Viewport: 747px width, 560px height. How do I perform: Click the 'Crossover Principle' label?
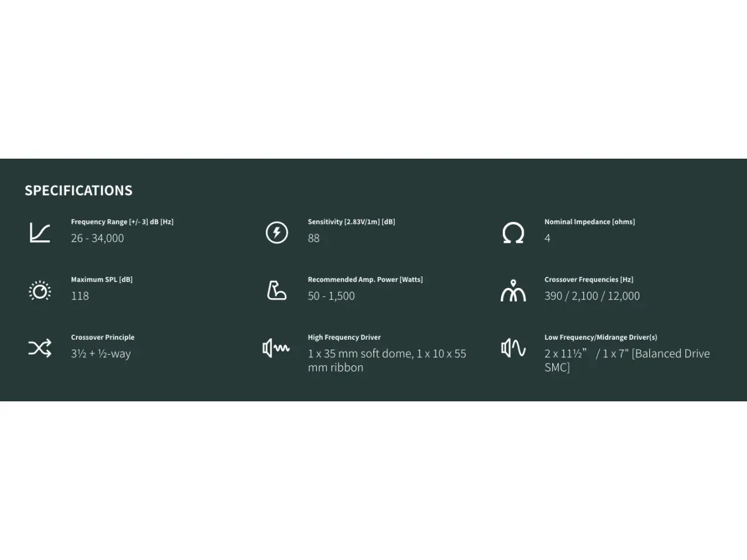[103, 337]
